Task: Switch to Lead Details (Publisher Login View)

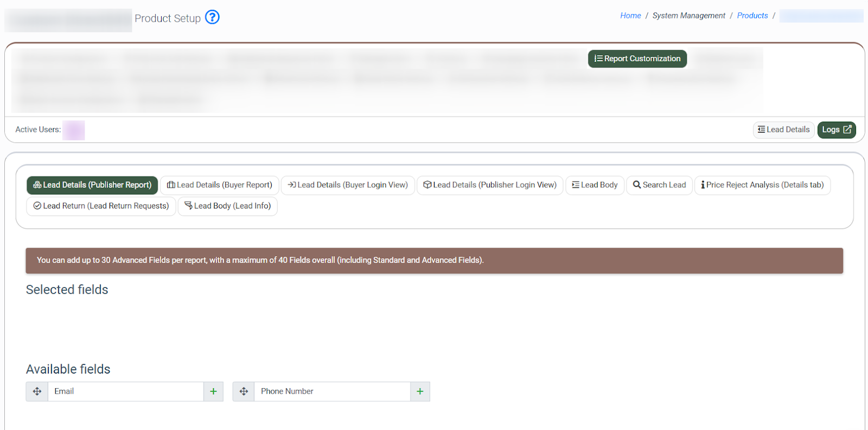Action: (x=490, y=185)
